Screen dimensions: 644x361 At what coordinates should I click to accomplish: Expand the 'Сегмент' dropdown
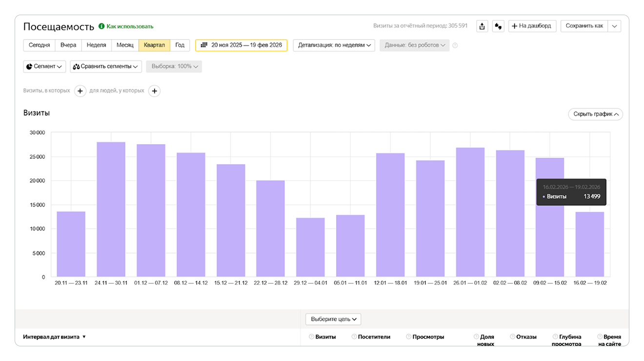pyautogui.click(x=44, y=66)
